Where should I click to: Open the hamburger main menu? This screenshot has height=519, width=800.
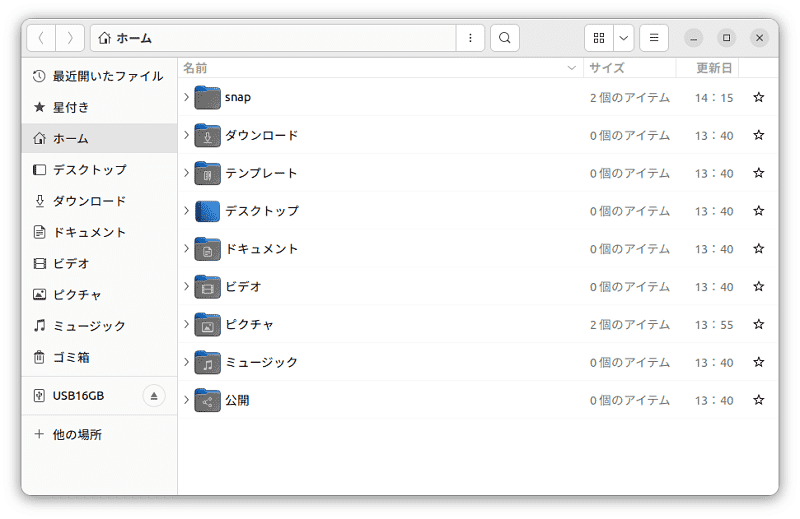tap(654, 38)
